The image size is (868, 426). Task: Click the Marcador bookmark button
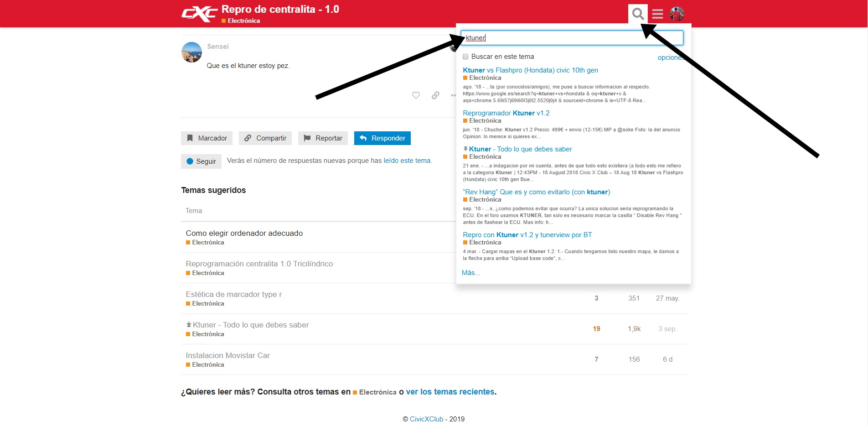[x=207, y=138]
